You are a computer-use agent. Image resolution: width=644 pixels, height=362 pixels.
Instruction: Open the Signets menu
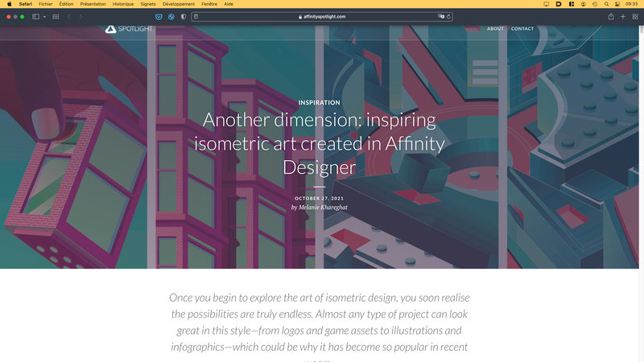pos(148,4)
